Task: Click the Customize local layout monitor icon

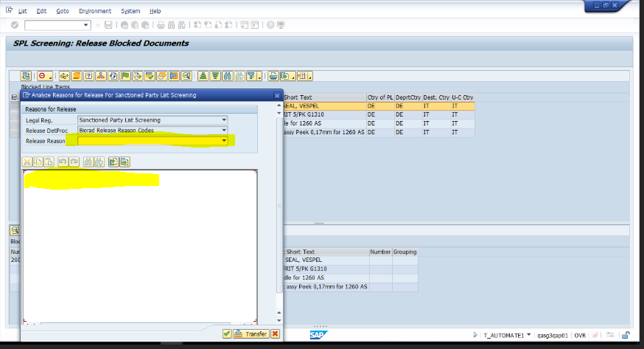Action: tap(281, 25)
